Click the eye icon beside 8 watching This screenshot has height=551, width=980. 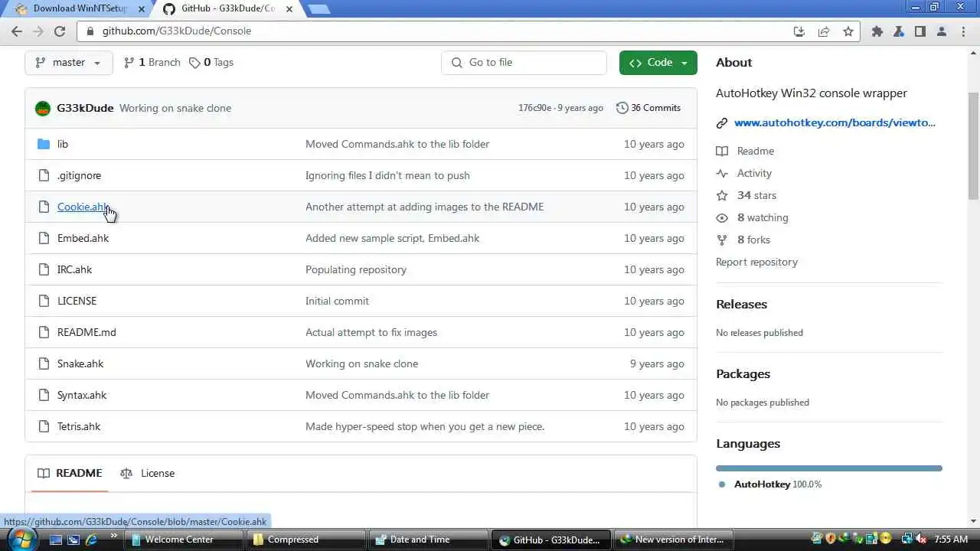(x=721, y=217)
